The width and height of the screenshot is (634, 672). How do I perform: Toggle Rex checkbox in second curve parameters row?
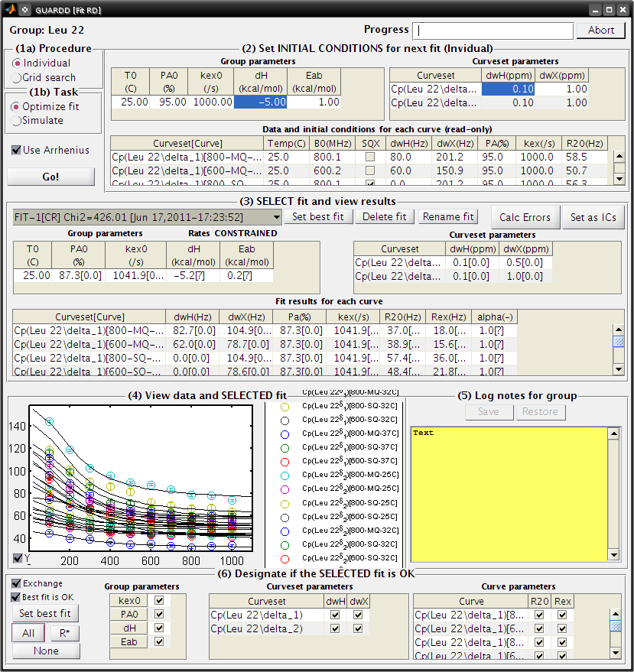coord(562,628)
